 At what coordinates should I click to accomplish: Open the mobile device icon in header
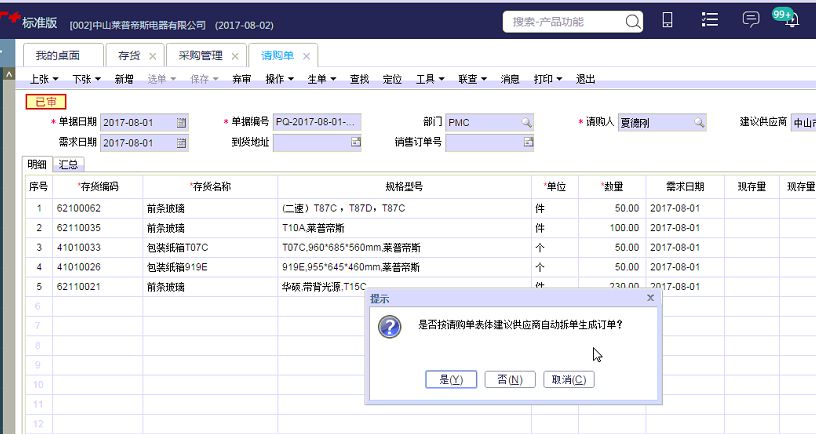[x=667, y=20]
